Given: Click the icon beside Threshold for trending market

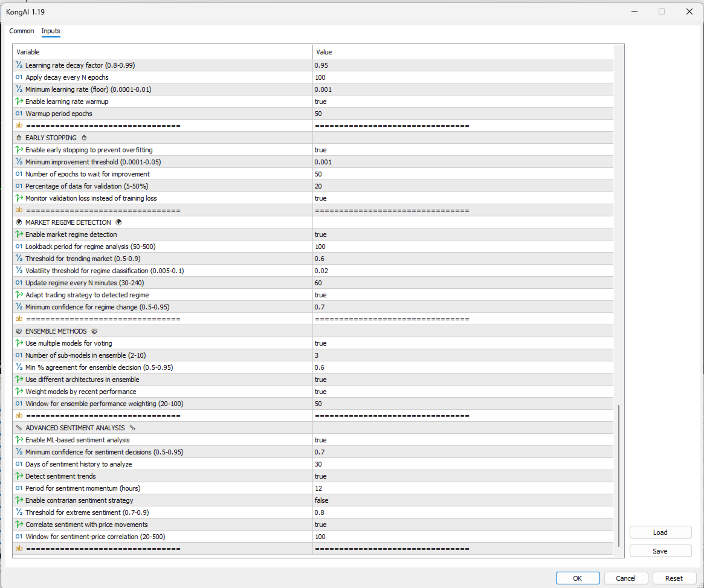Looking at the screenshot, I should coord(19,259).
